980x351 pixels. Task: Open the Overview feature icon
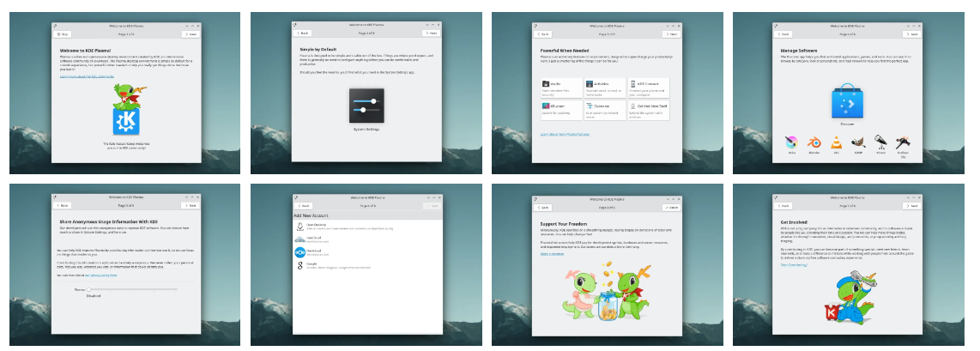coord(589,106)
